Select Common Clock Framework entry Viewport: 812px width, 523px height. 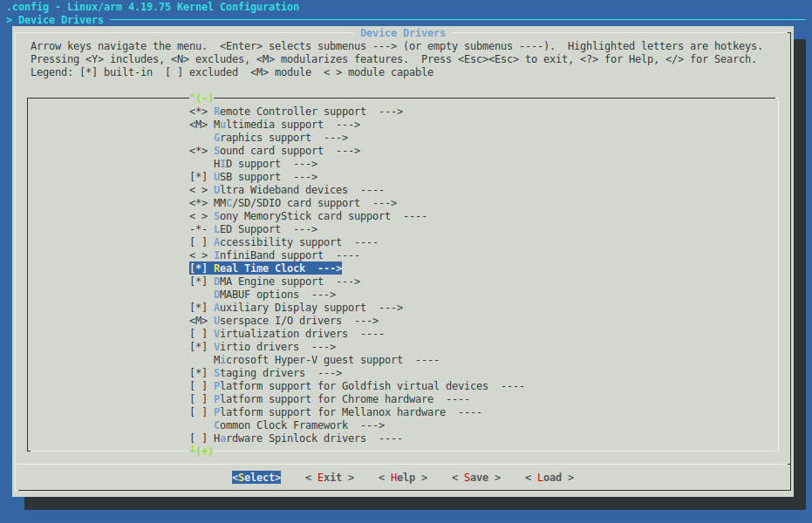click(281, 425)
